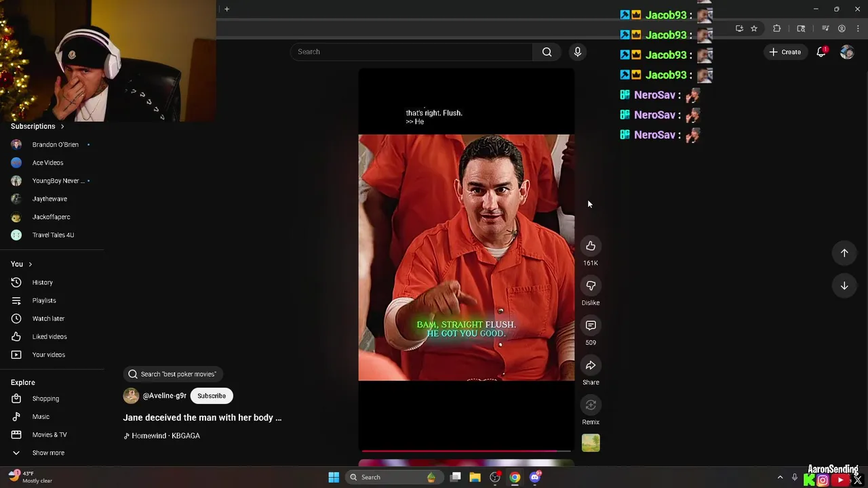Click the Remix icon

(591, 405)
